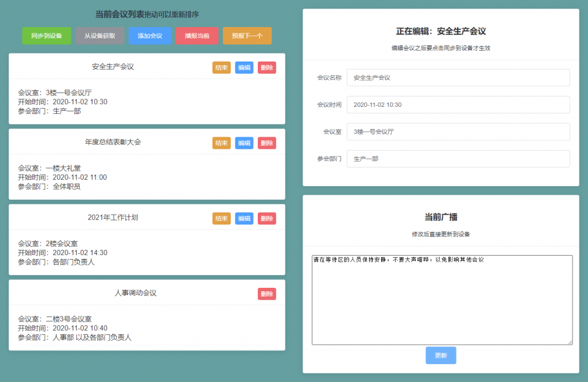The width and height of the screenshot is (588, 382).
Task: Click the blue 添加会议 button
Action: [150, 36]
